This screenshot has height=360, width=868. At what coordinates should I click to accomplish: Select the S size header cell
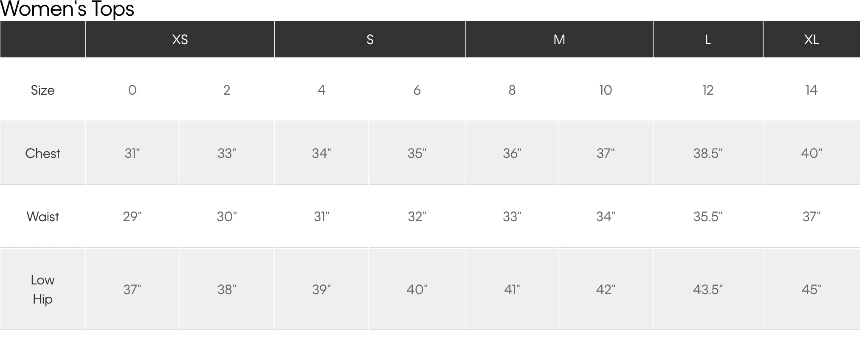point(370,39)
